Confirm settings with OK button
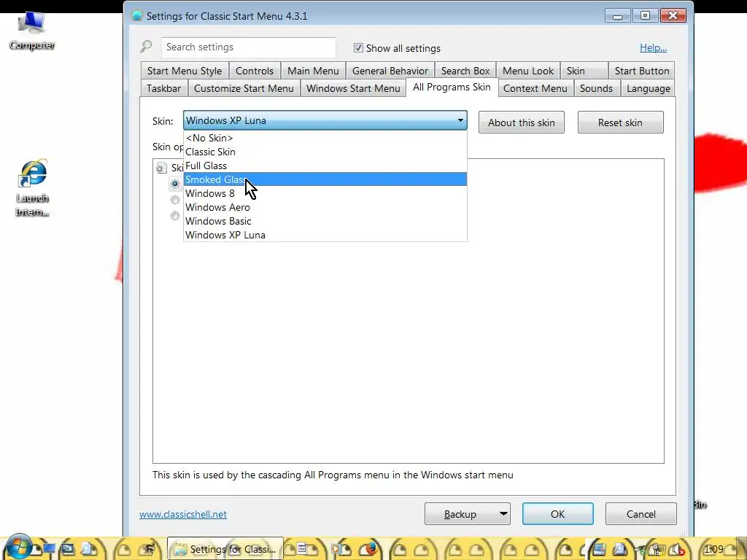Screen dimensions: 747x560 point(557,514)
